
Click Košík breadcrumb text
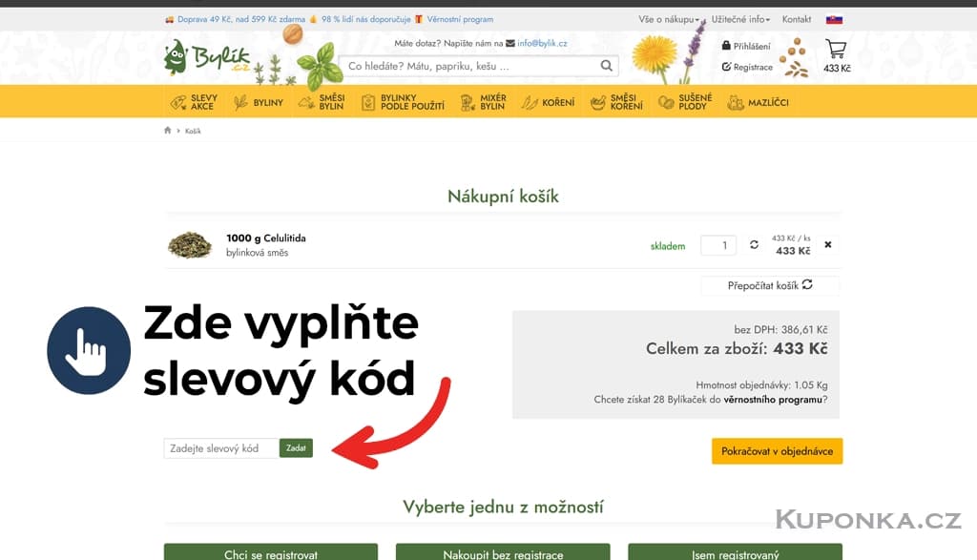[x=193, y=131]
